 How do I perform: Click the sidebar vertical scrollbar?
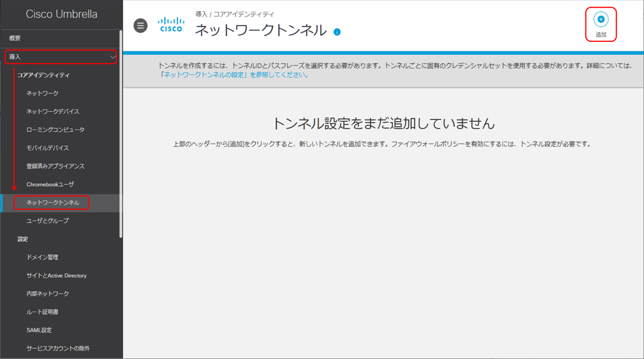pos(121,134)
